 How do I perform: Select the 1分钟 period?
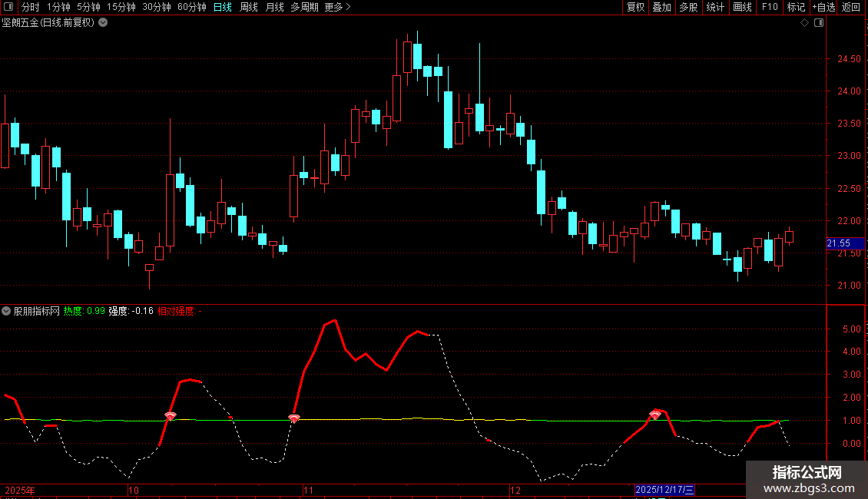point(58,7)
